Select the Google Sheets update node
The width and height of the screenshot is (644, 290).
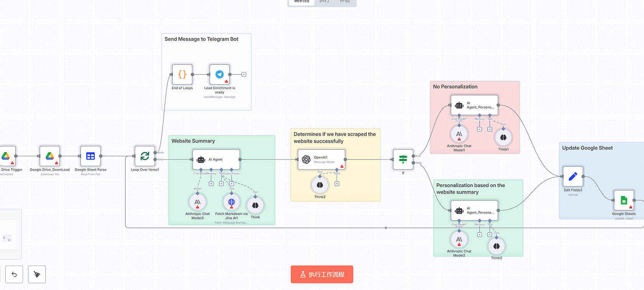tap(624, 200)
